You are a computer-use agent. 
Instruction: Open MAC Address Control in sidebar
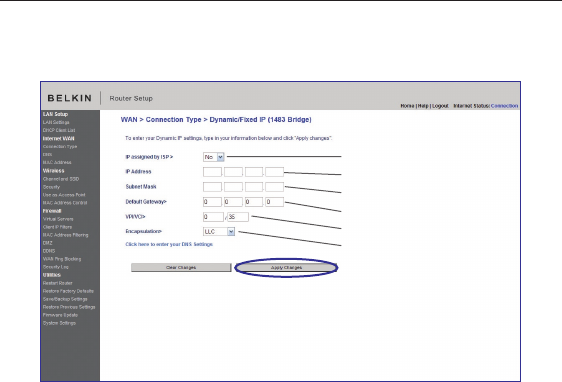pyautogui.click(x=65, y=203)
